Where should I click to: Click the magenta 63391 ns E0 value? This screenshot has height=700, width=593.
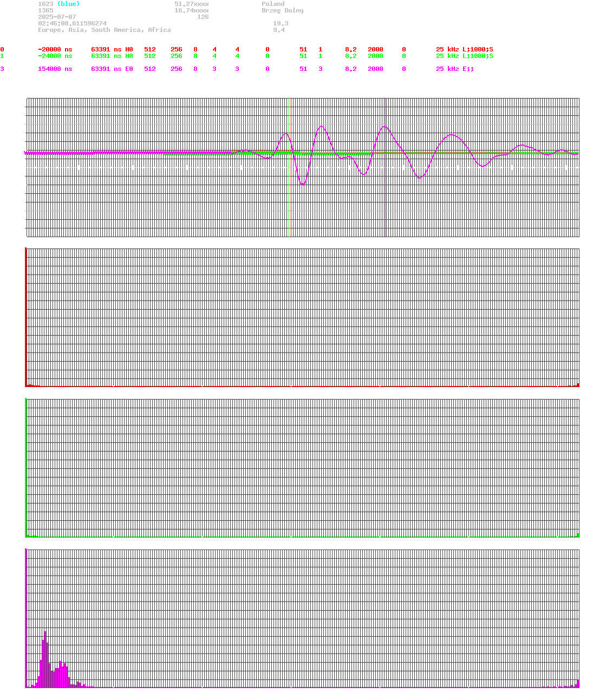click(112, 69)
